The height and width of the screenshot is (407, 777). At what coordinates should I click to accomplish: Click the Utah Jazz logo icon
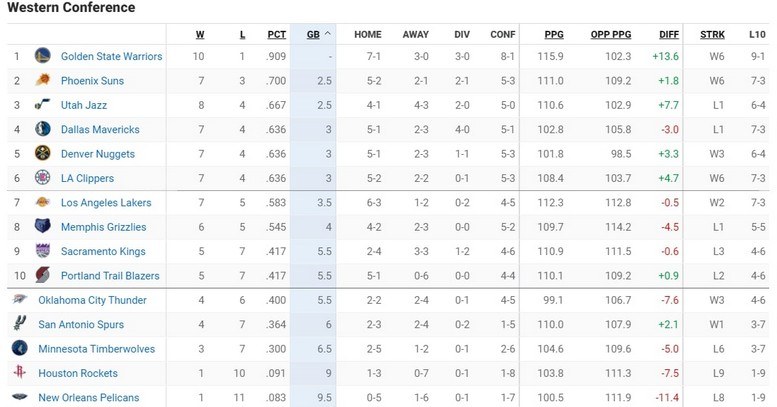point(43,105)
